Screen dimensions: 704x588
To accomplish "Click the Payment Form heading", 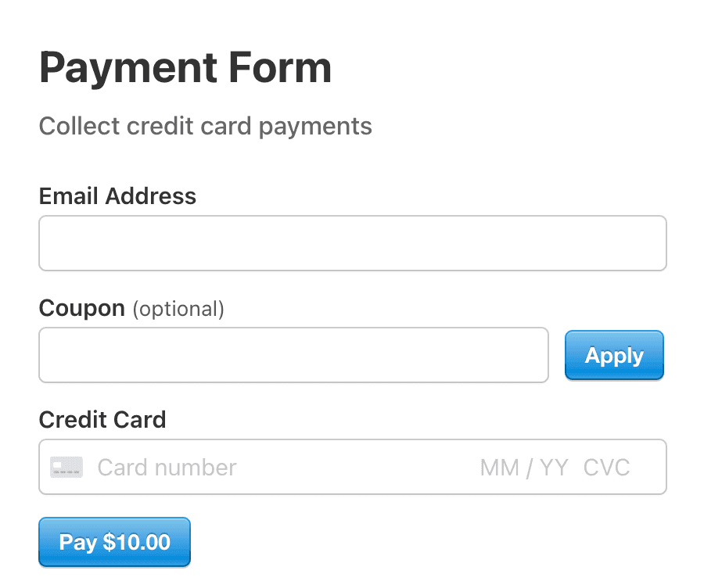I will [185, 68].
